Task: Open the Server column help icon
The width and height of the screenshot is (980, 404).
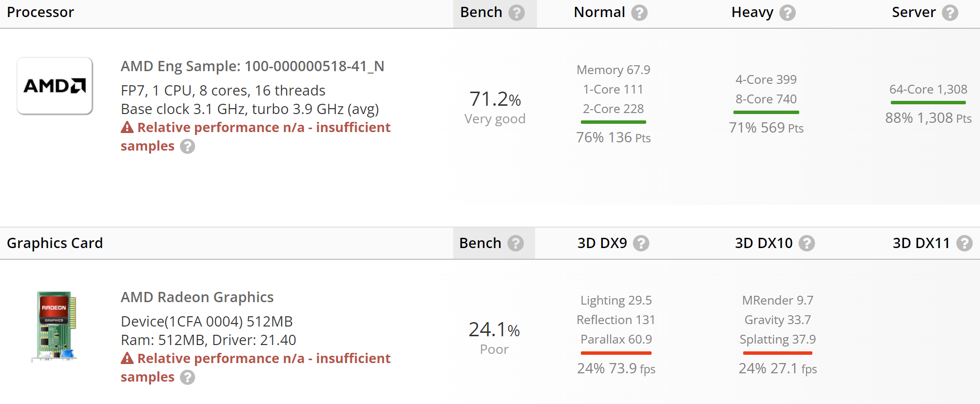Action: tap(950, 13)
